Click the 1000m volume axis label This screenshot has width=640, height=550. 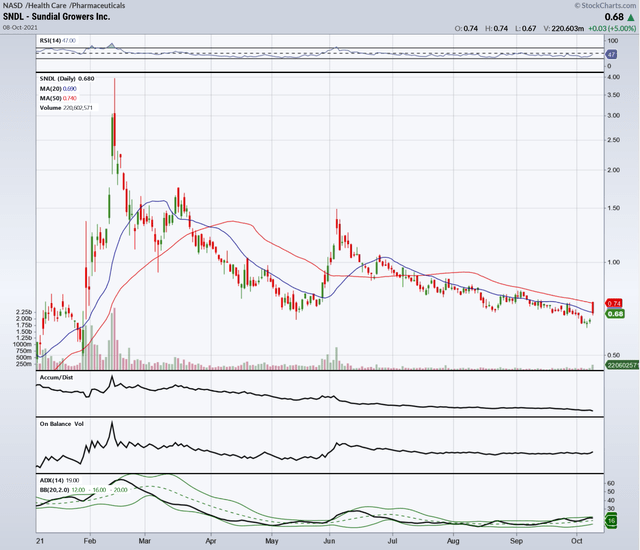[x=23, y=344]
